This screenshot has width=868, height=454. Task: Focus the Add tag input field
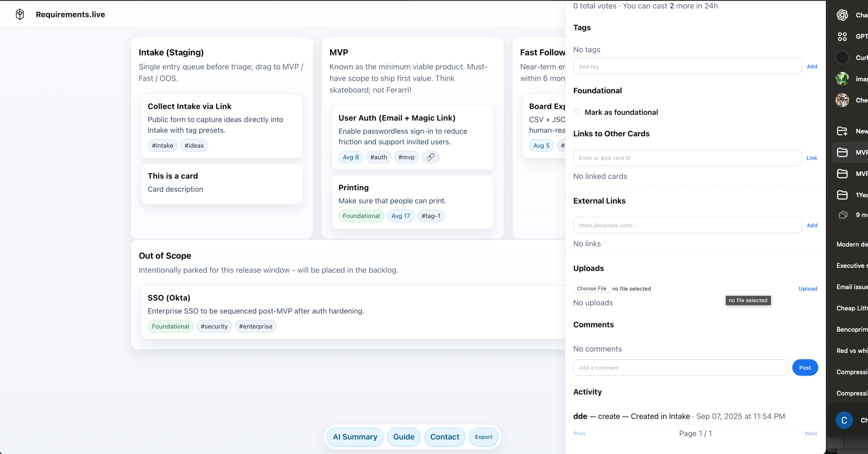(687, 67)
